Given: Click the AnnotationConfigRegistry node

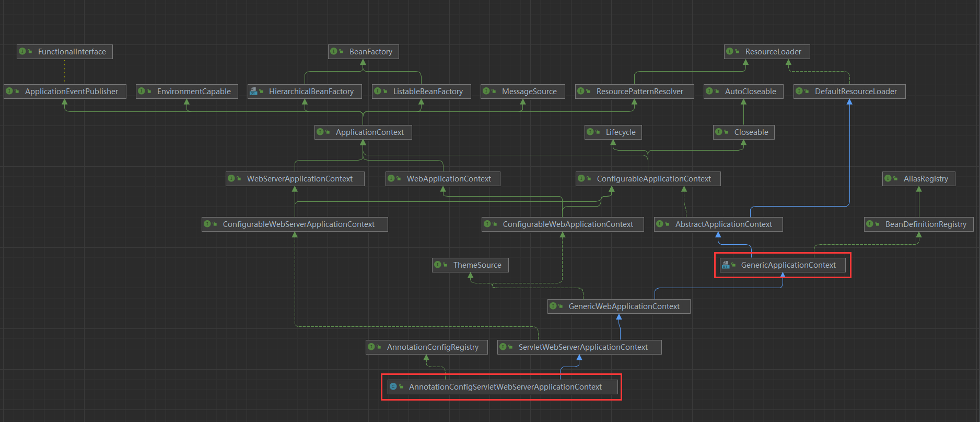Looking at the screenshot, I should coord(427,347).
